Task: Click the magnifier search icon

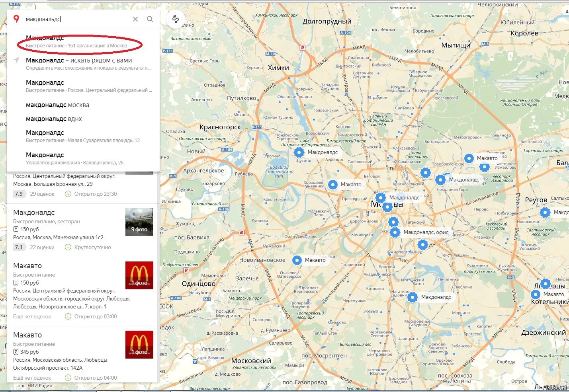Action: coord(150,19)
